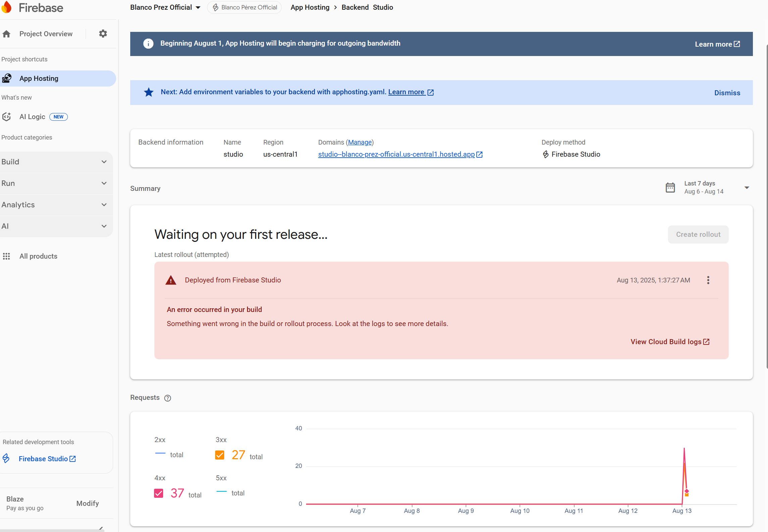Click the info icon in bandwidth banner
Screen dimensions: 768x532
coord(148,44)
